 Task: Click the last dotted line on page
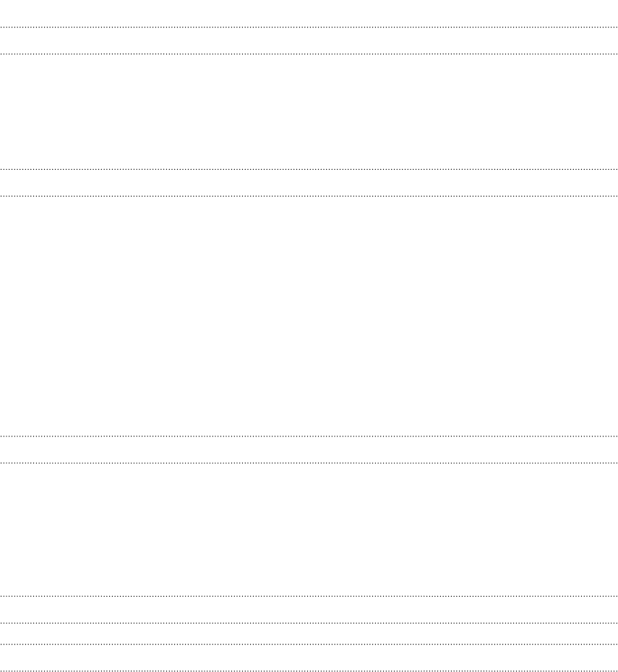[309, 671]
